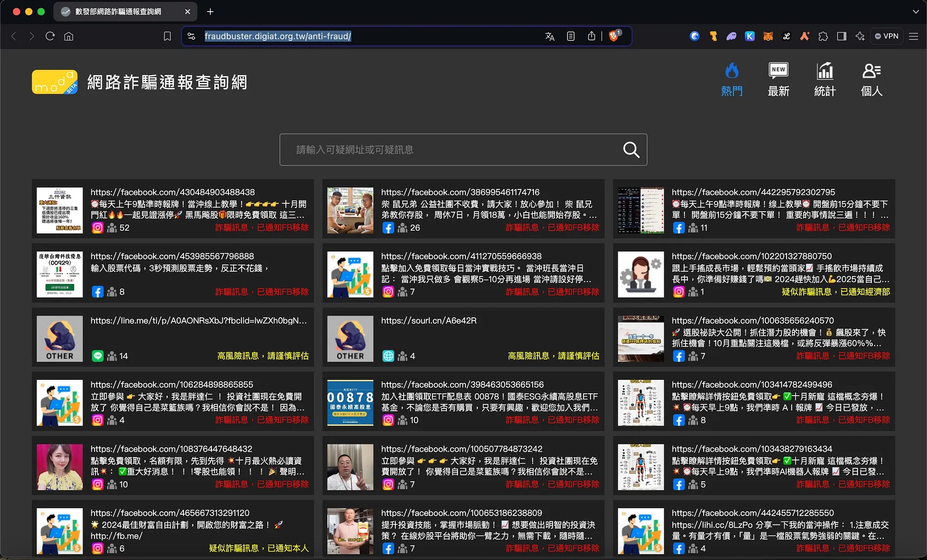The height and width of the screenshot is (560, 927).
Task: Open the 最新 (newest) section
Action: [779, 80]
